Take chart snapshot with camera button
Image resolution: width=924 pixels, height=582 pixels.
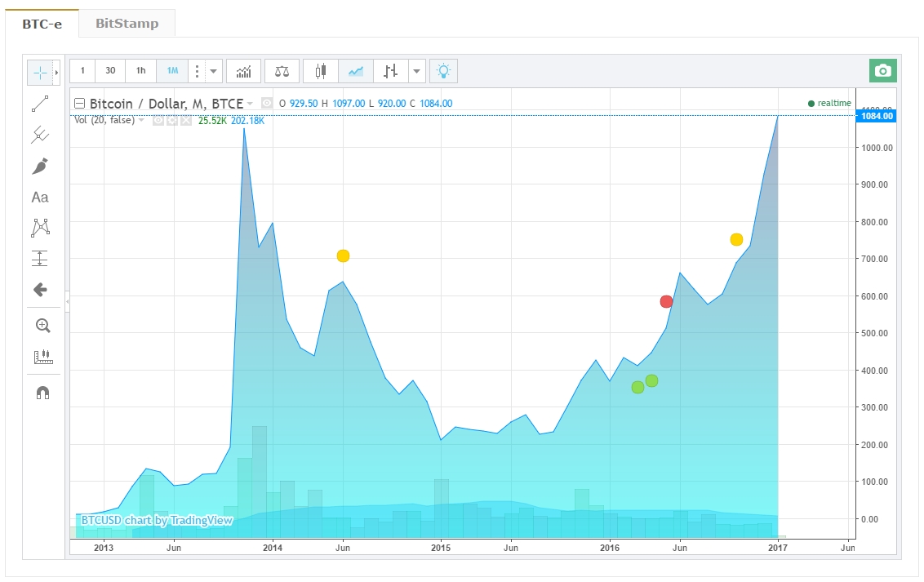click(x=882, y=71)
